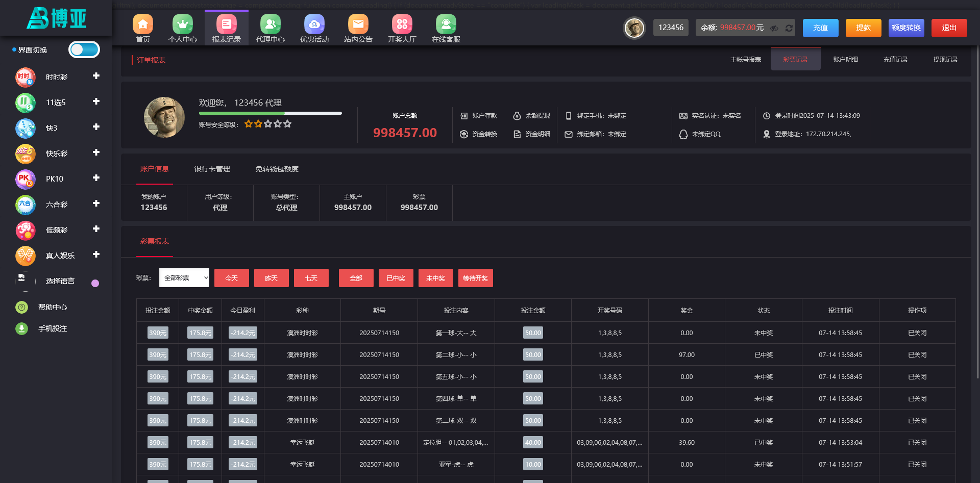Image resolution: width=980 pixels, height=483 pixels.
Task: Open 代理中心 agent icon
Action: click(x=271, y=24)
